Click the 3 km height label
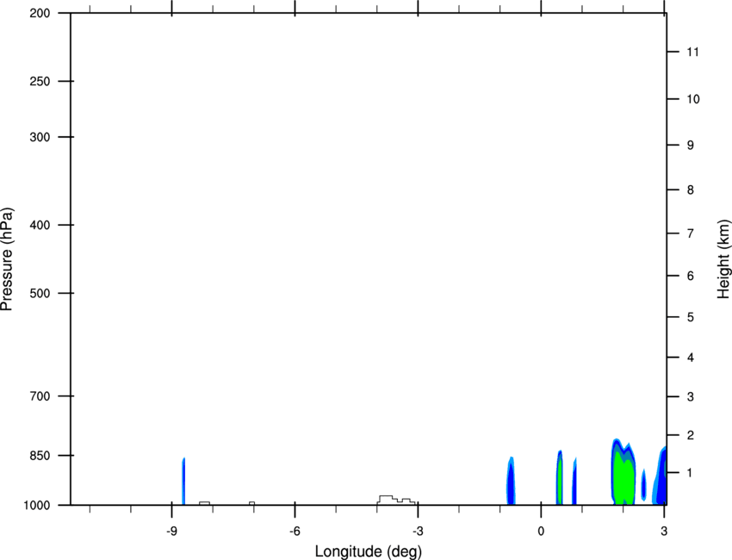Viewport: 732px width, 560px height. [x=691, y=397]
